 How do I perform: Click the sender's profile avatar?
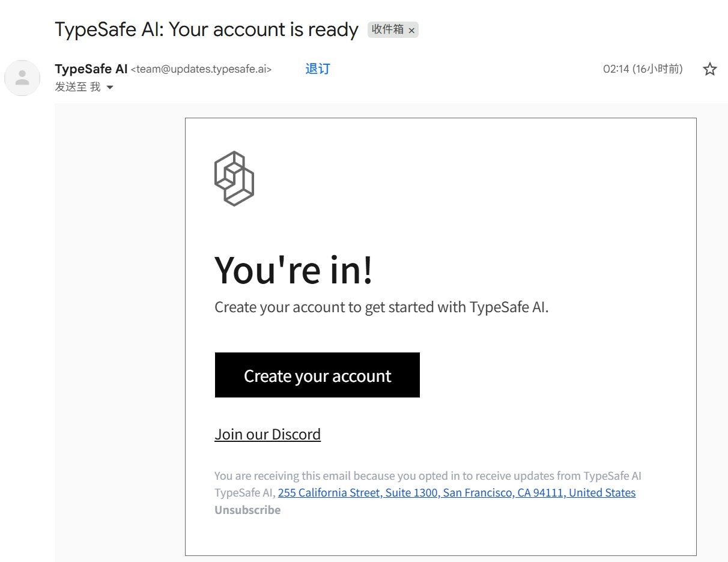(x=22, y=78)
